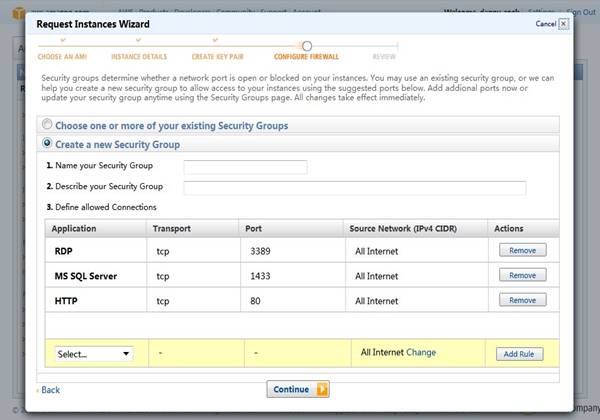
Task: Select the Create a new Security Group radio button
Action: pos(47,144)
